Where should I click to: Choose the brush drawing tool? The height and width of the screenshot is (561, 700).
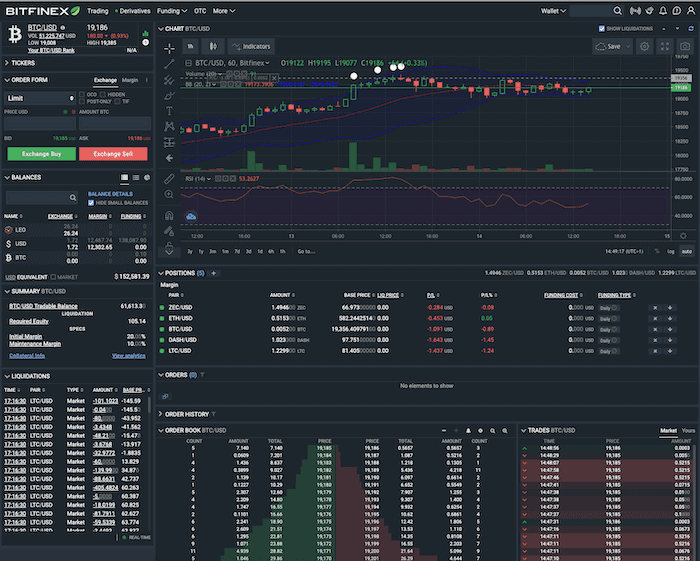pos(169,96)
